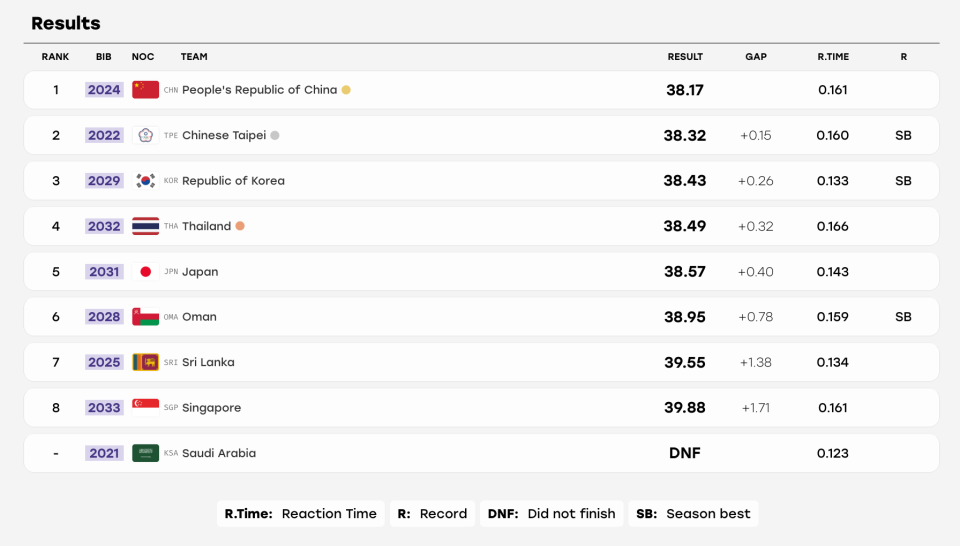
Task: Click result time 38.43
Action: coord(685,181)
